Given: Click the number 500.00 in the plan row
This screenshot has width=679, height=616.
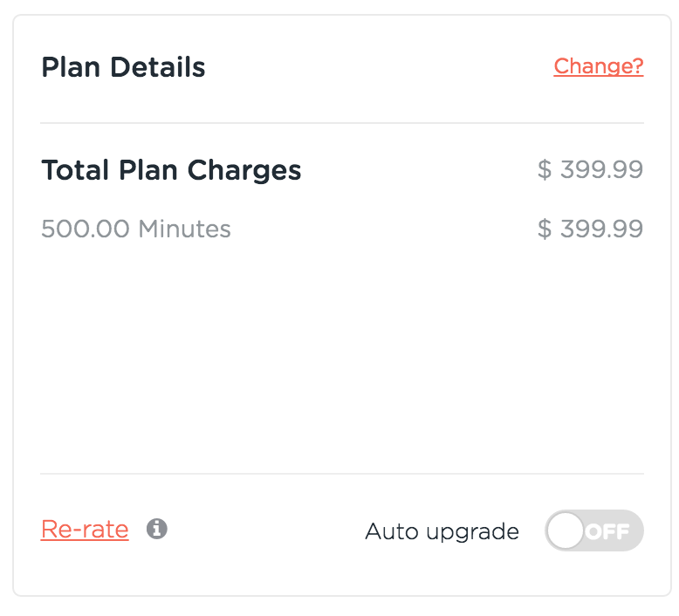Looking at the screenshot, I should (86, 229).
